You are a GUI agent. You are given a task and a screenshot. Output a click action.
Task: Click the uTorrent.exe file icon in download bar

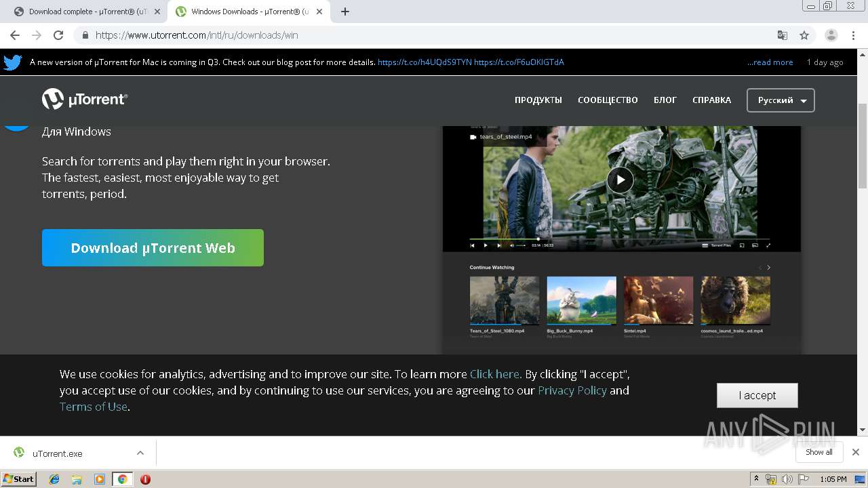(19, 453)
